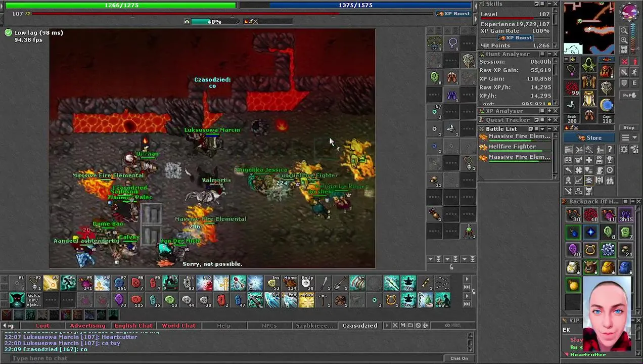The width and height of the screenshot is (643, 364).
Task: Expand the XP Analyser panel
Action: (x=549, y=111)
